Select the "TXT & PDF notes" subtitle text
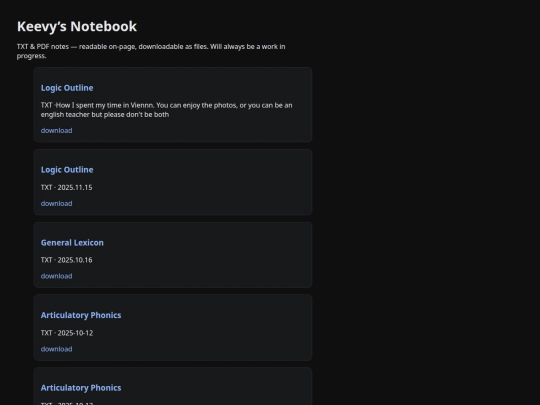This screenshot has width=540, height=405. tap(151, 51)
